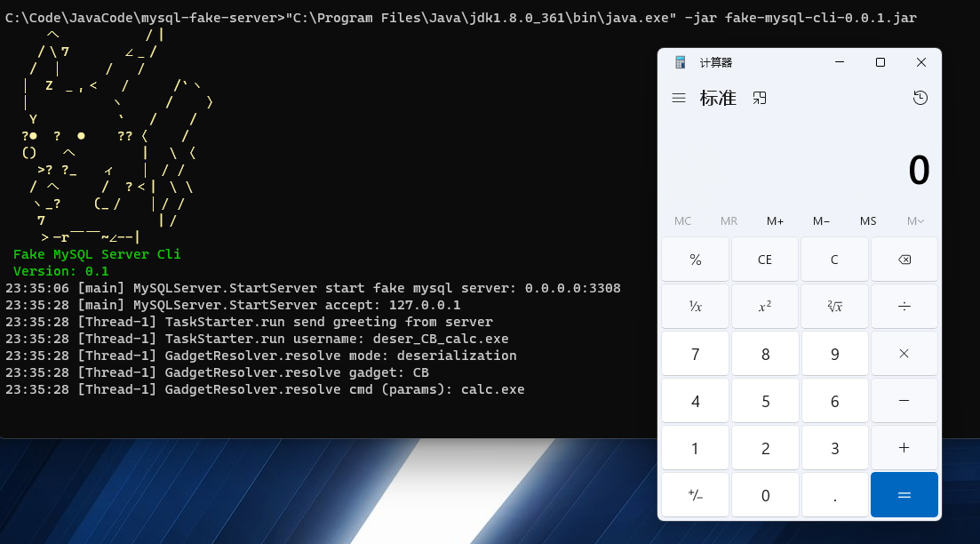Click the 'send greeting from server' log line
The image size is (980, 544).
point(249,322)
